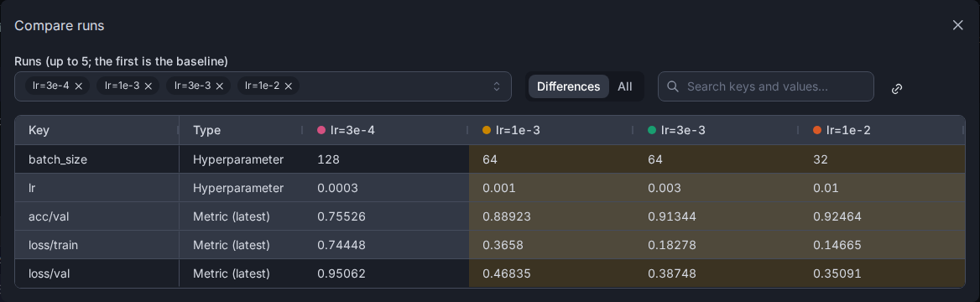The image size is (980, 302).
Task: Click lr value 0.0003
Action: (337, 188)
